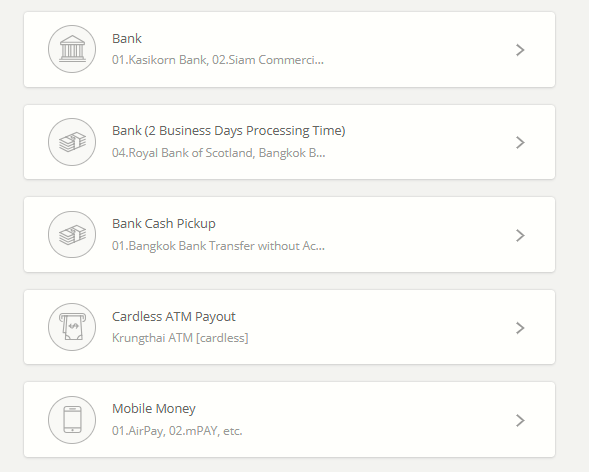
Task: Click the ATM cash dispenser icon
Action: (x=72, y=327)
